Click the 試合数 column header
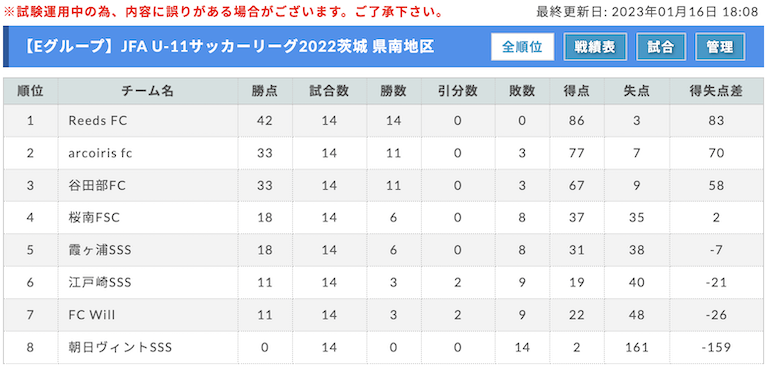Image resolution: width=770 pixels, height=372 pixels. tap(330, 91)
